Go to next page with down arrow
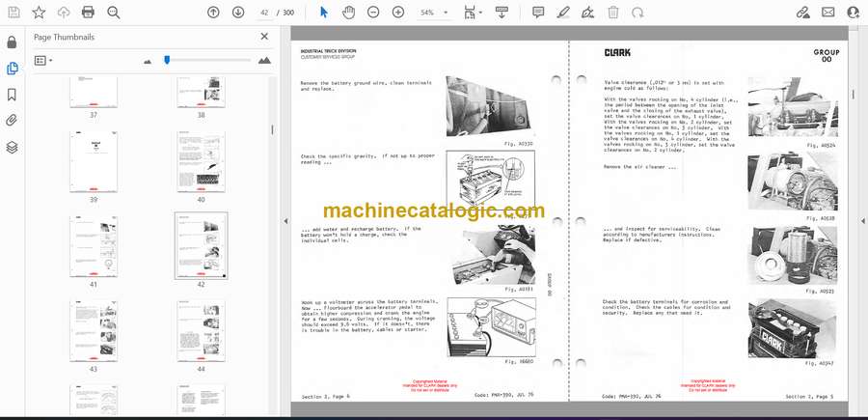This screenshot has height=420, width=868. pyautogui.click(x=238, y=13)
